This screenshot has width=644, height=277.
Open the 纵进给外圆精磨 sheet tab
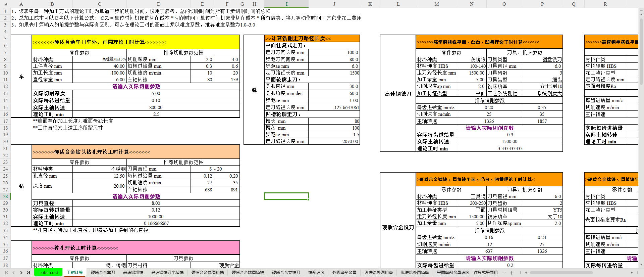[x=415, y=273]
